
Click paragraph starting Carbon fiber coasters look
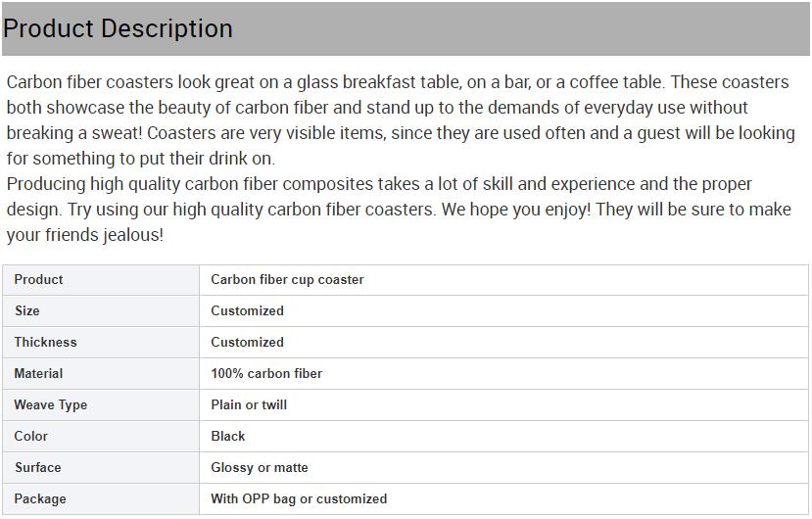(x=401, y=120)
